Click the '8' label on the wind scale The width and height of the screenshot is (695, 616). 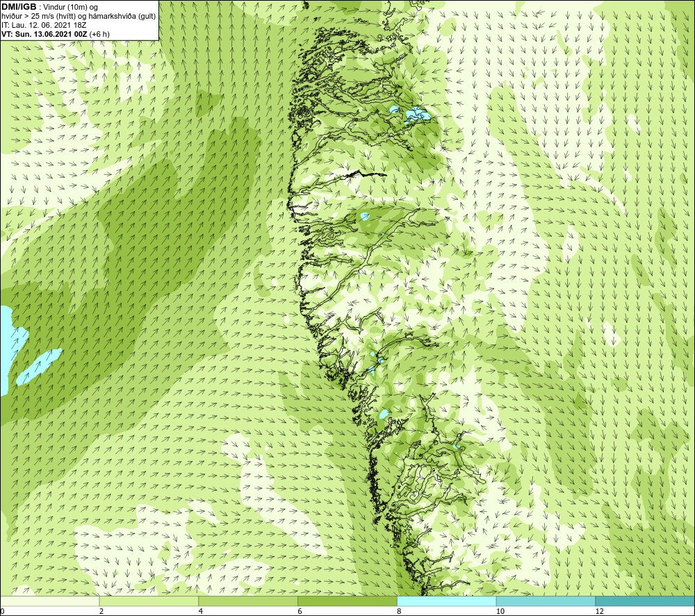coord(400,612)
